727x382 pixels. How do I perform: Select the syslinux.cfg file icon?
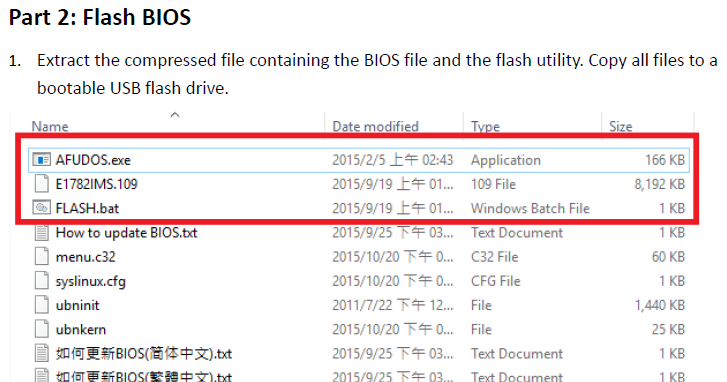pyautogui.click(x=41, y=281)
